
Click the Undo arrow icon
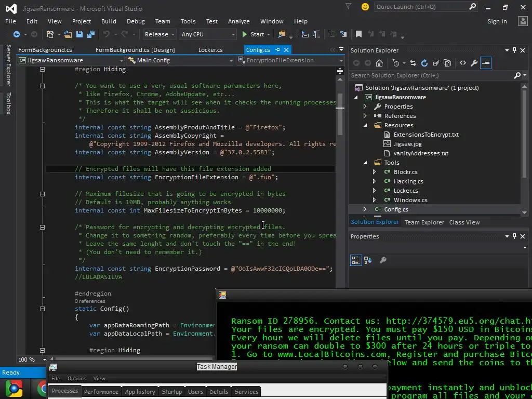(107, 34)
